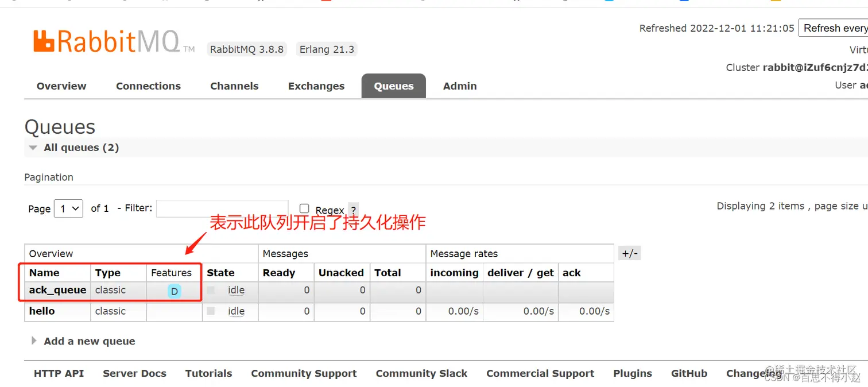868x387 pixels.
Task: Sort by the deliver / get column header
Action: [521, 273]
